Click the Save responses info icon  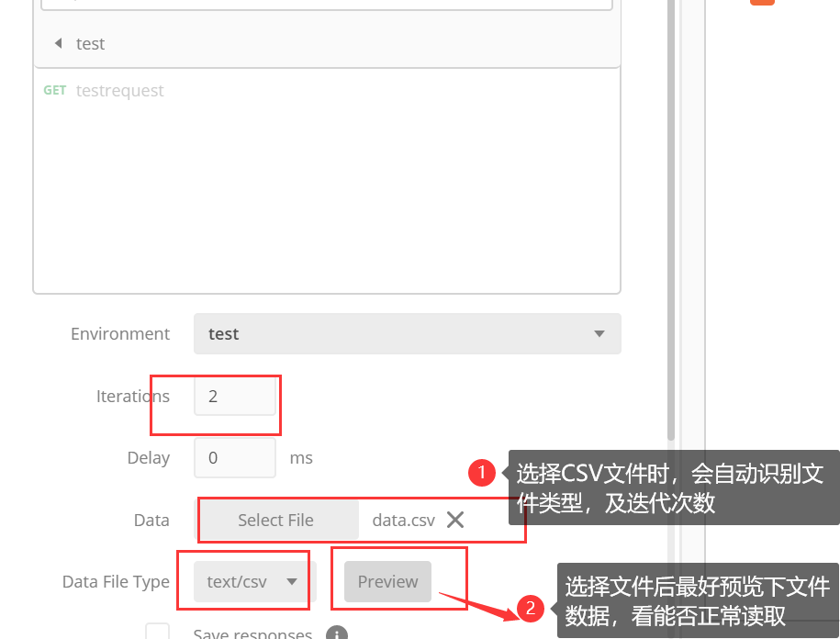tap(337, 633)
